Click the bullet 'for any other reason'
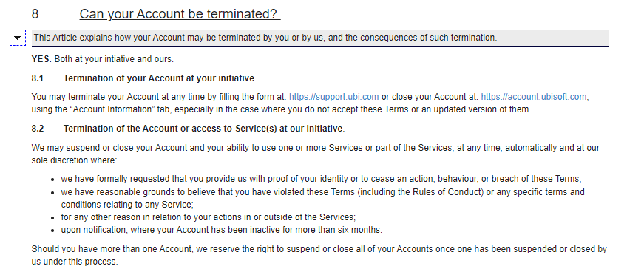 pos(209,217)
